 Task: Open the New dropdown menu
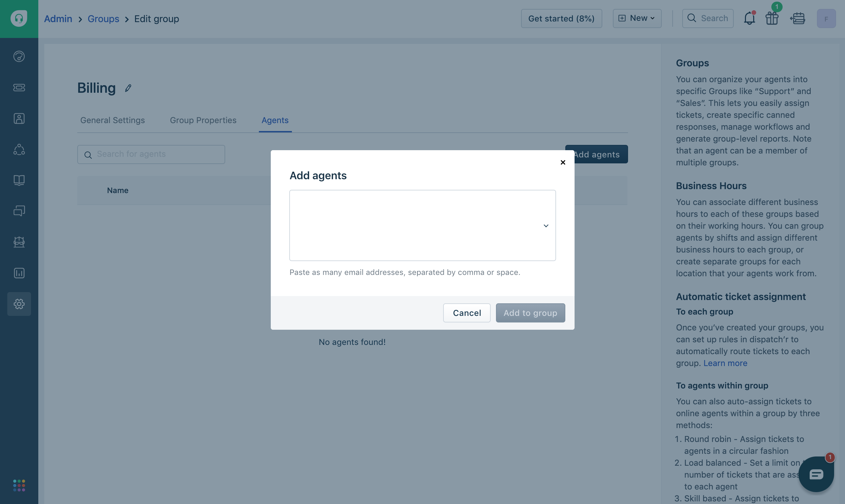click(x=637, y=18)
